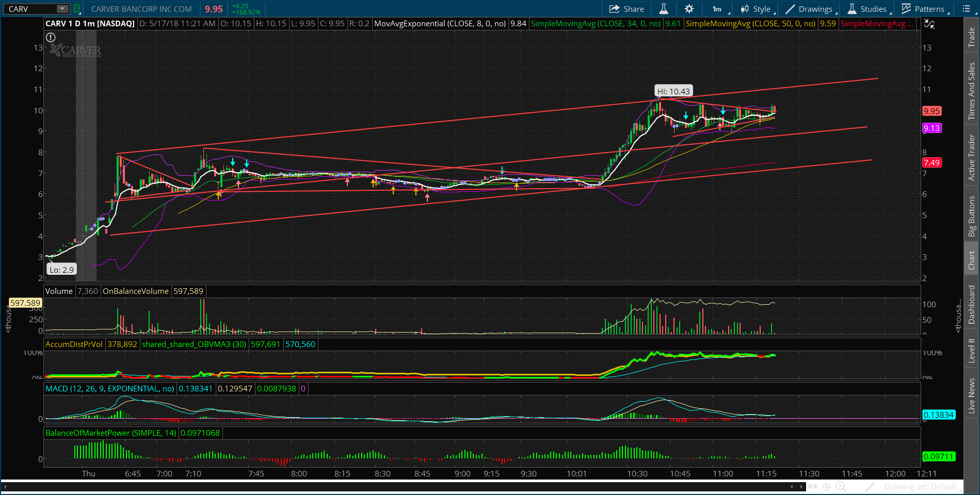Screen dimensions: 980x495
Task: Click the list menu icon at top right
Action: point(966,9)
